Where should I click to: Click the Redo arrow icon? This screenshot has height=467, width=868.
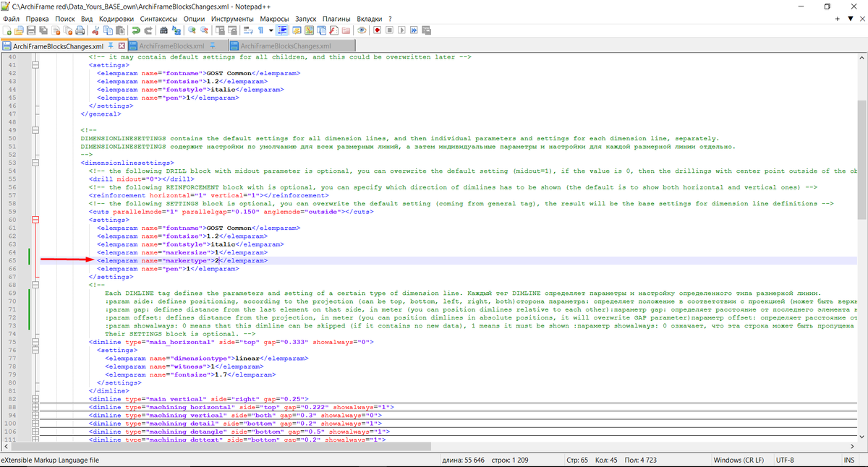(x=148, y=30)
